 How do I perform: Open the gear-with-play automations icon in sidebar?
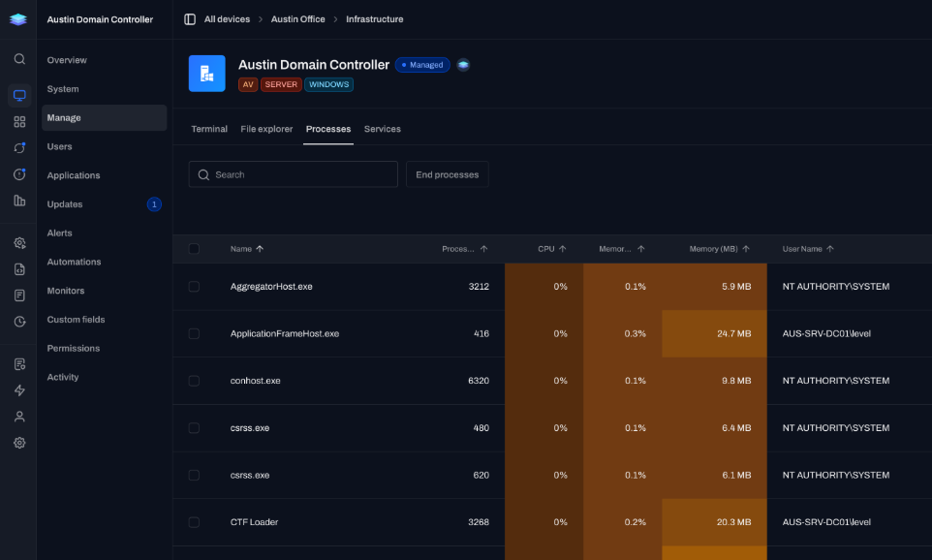[19, 242]
